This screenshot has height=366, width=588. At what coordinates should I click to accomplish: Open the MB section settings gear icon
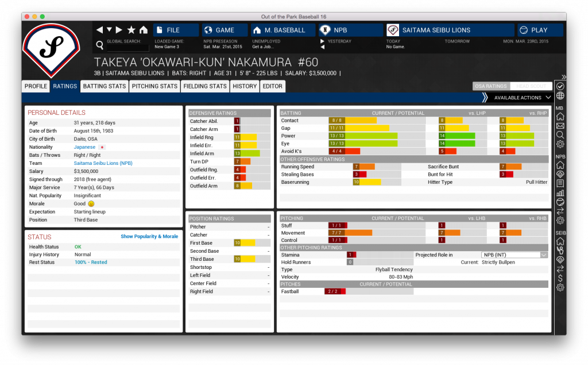(x=560, y=144)
